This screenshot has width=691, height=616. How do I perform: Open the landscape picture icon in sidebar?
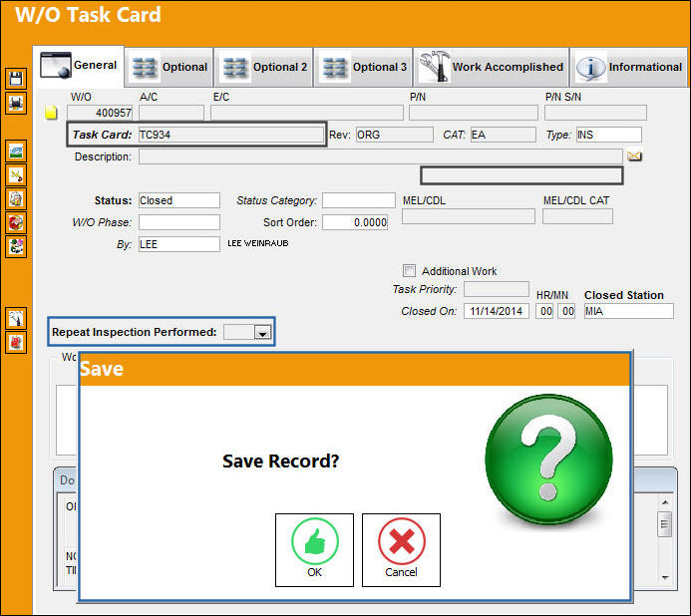(x=16, y=152)
